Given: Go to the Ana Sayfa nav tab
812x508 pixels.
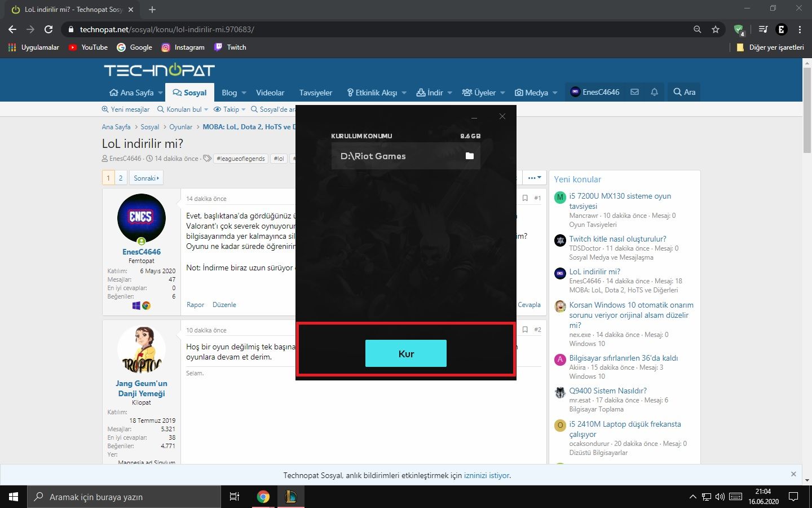Looking at the screenshot, I should pyautogui.click(x=131, y=93).
